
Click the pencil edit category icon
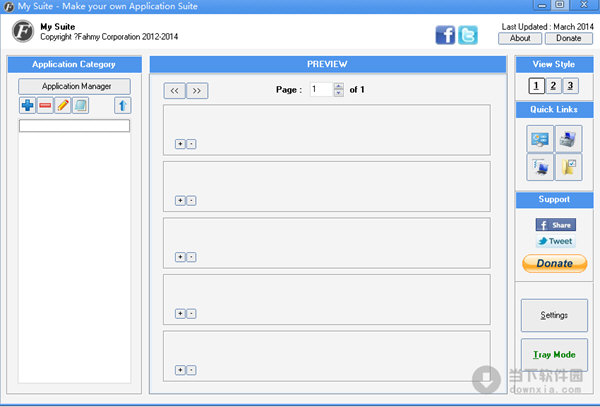(63, 105)
